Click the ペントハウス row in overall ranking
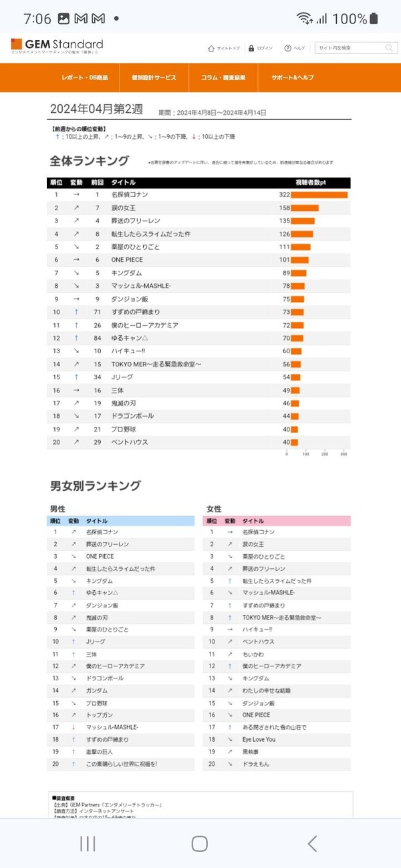Viewport: 401px width, 868px height. [x=198, y=442]
